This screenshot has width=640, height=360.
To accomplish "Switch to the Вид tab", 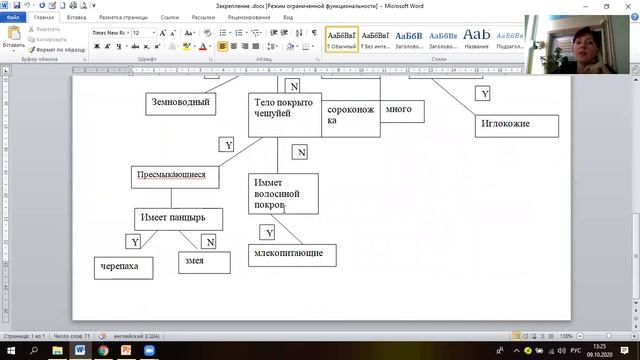I will (x=288, y=17).
